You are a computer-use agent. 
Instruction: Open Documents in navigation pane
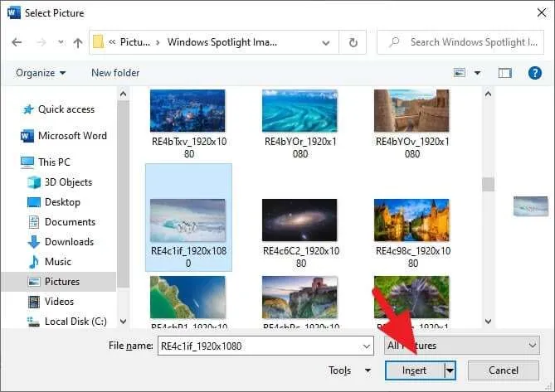pyautogui.click(x=70, y=222)
